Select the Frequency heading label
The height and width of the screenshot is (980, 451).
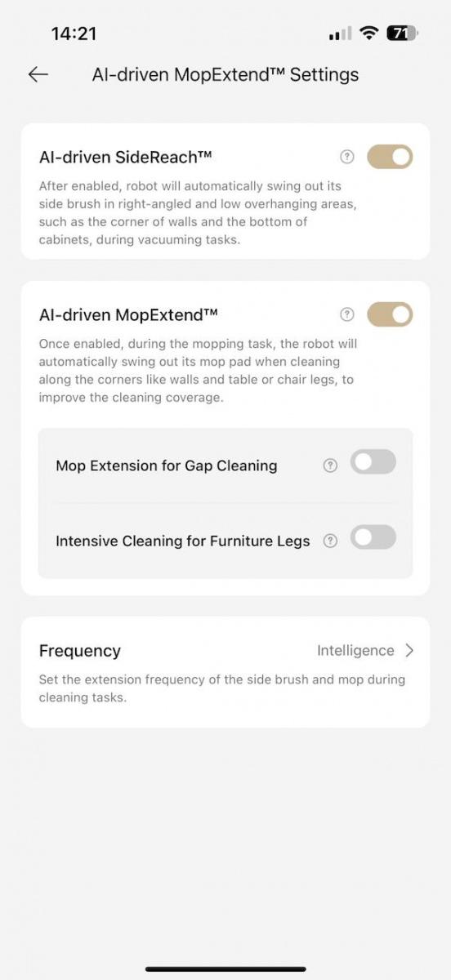click(x=80, y=651)
